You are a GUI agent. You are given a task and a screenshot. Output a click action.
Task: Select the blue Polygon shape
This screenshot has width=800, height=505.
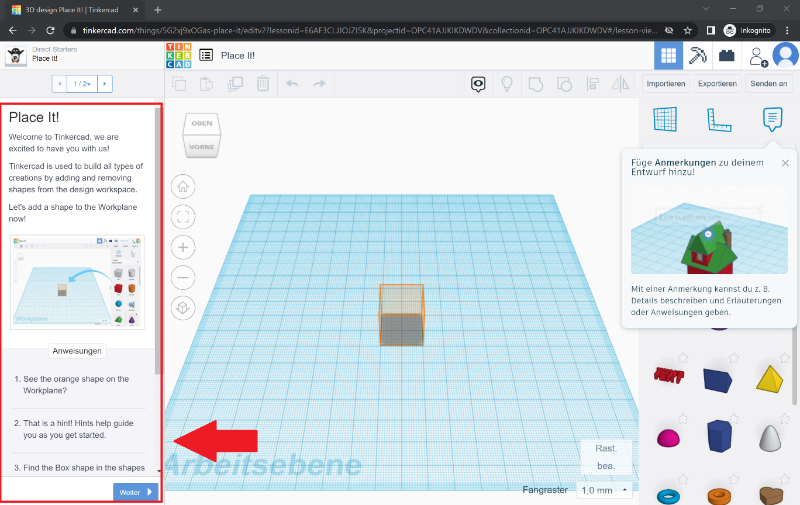tap(719, 436)
